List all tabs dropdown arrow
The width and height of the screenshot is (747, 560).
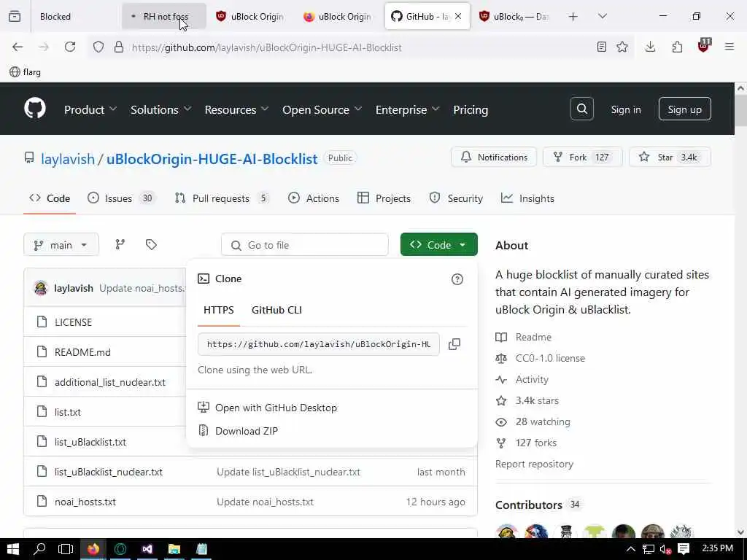[603, 16]
